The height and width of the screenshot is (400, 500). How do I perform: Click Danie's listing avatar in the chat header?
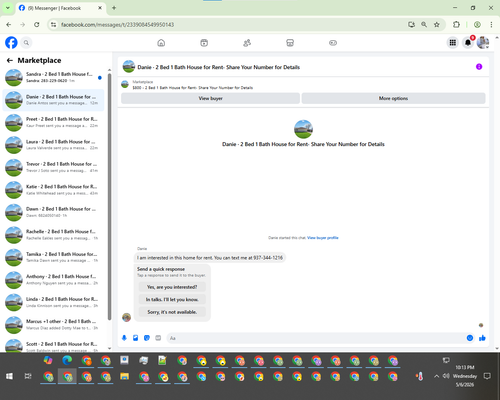pyautogui.click(x=129, y=67)
